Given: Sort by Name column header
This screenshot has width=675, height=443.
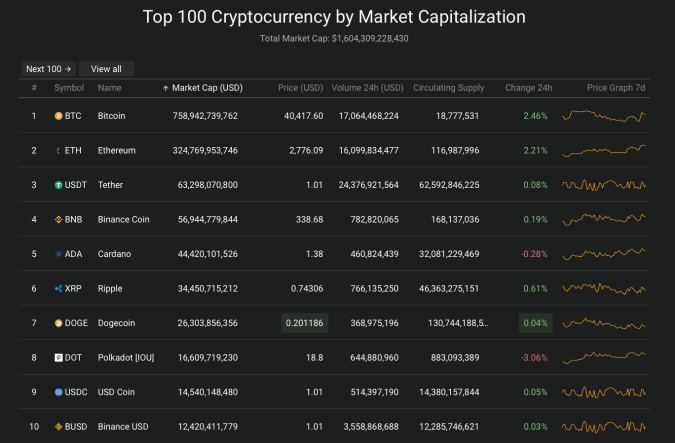Looking at the screenshot, I should (109, 88).
